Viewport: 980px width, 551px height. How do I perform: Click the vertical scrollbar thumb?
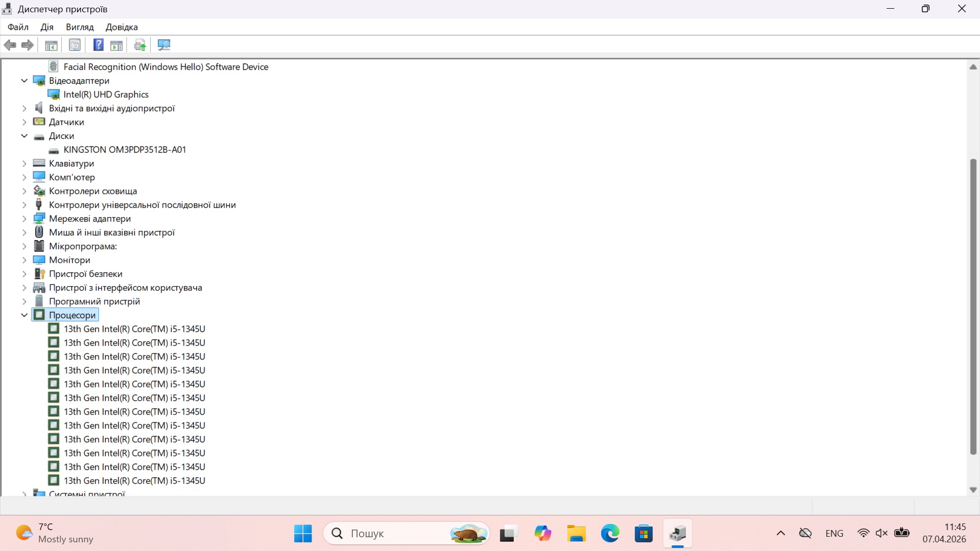973,306
